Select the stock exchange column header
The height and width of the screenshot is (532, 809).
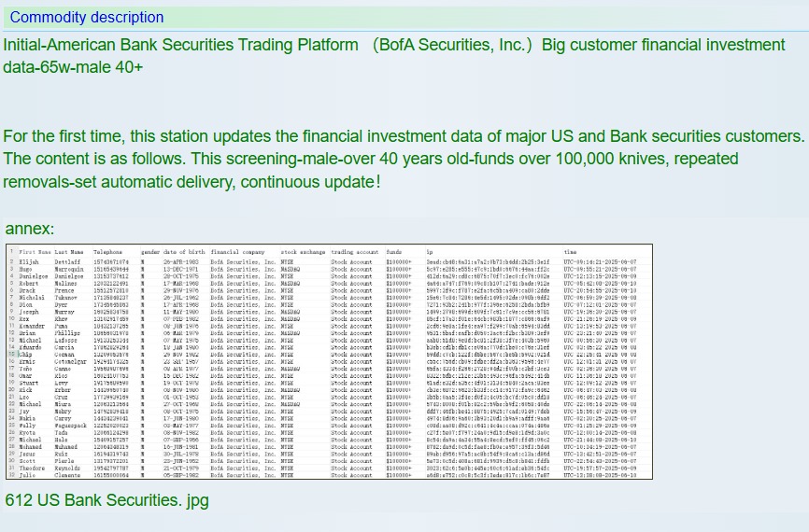point(300,252)
